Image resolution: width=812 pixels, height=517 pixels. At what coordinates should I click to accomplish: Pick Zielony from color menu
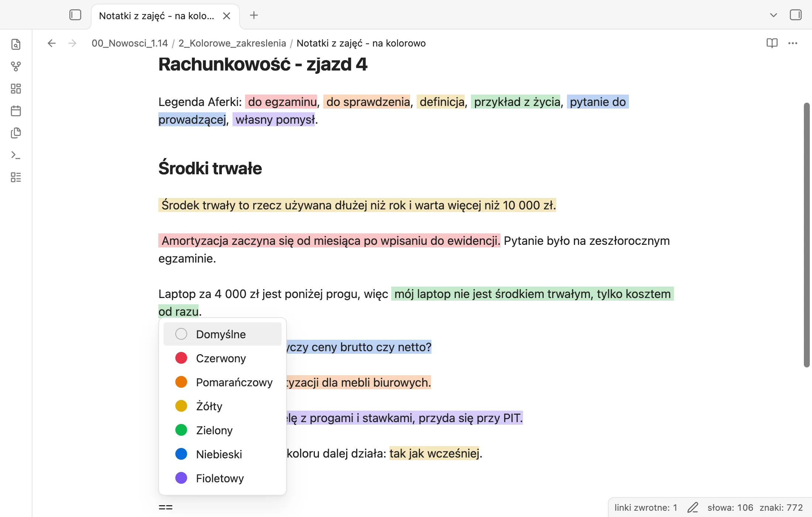(x=223, y=430)
